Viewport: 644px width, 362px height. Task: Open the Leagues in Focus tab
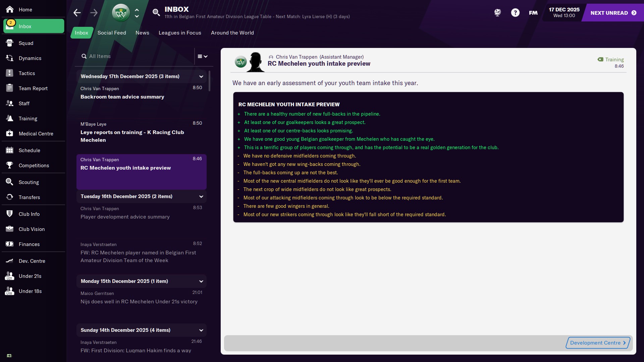(x=180, y=33)
